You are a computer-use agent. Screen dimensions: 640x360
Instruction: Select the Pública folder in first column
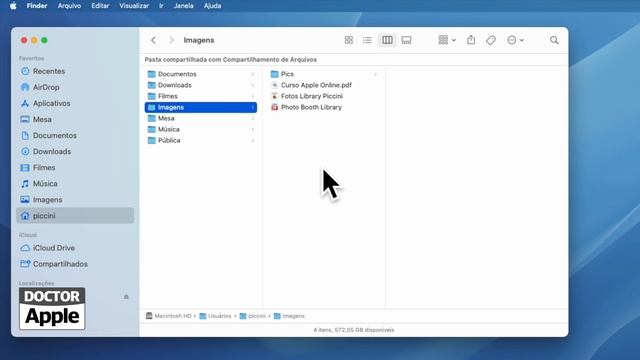click(x=201, y=140)
